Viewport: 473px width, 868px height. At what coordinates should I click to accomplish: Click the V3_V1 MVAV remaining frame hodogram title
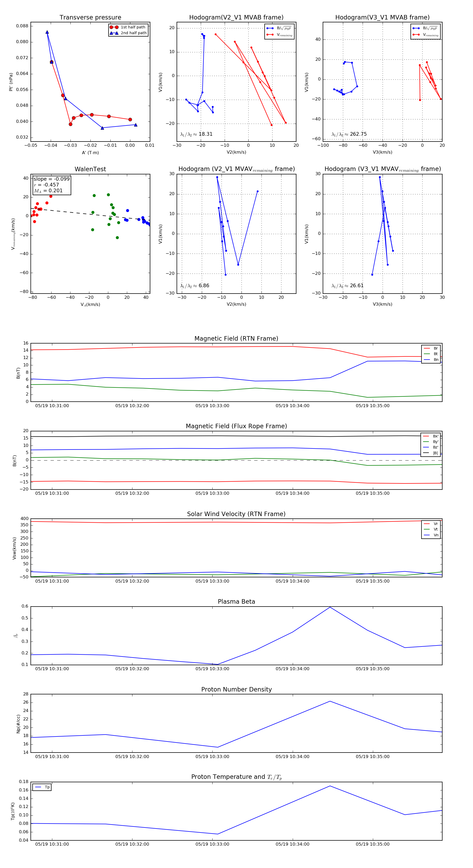point(382,169)
